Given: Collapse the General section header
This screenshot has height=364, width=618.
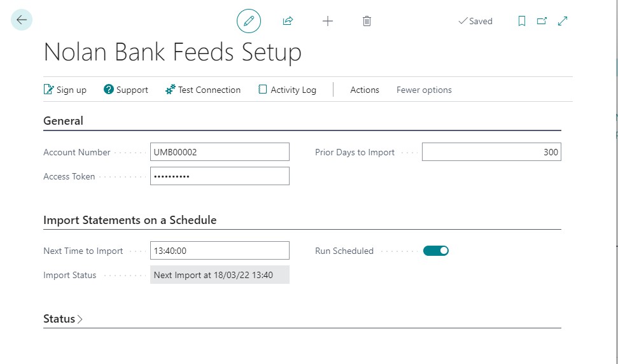Looking at the screenshot, I should (x=63, y=121).
